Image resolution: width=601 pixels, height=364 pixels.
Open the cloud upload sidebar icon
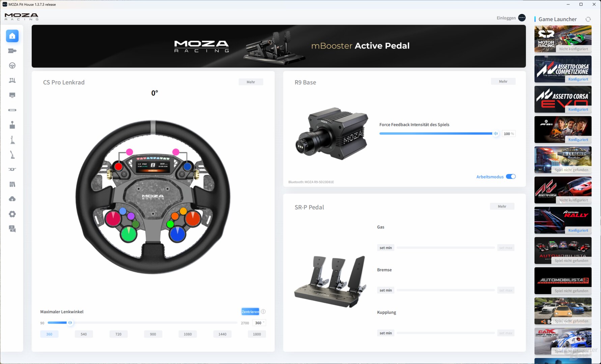click(x=12, y=199)
